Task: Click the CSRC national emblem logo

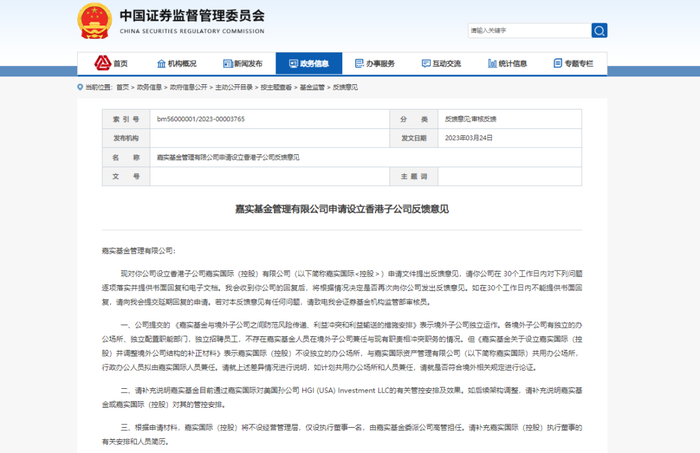Action: pos(95,21)
